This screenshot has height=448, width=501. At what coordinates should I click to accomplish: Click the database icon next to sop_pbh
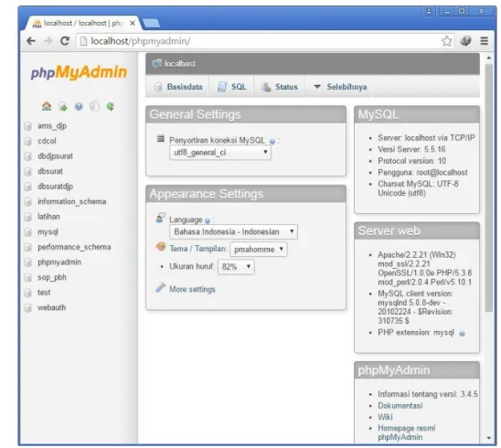click(x=28, y=277)
